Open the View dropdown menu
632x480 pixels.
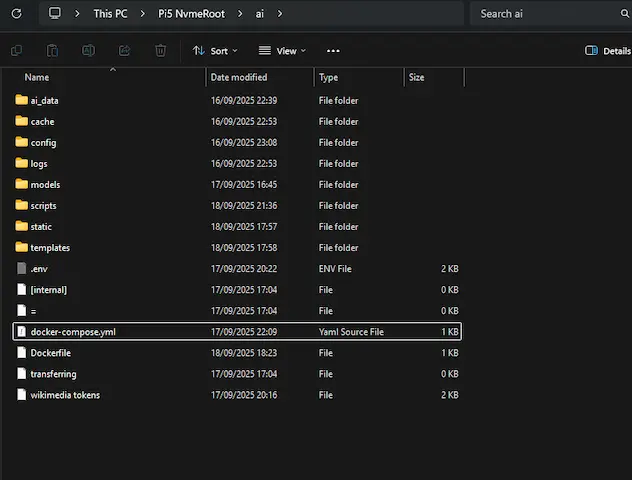(282, 51)
